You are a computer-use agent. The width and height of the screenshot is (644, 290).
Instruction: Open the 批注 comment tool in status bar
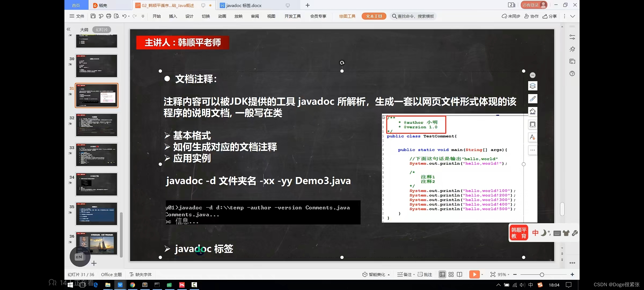[425, 274]
